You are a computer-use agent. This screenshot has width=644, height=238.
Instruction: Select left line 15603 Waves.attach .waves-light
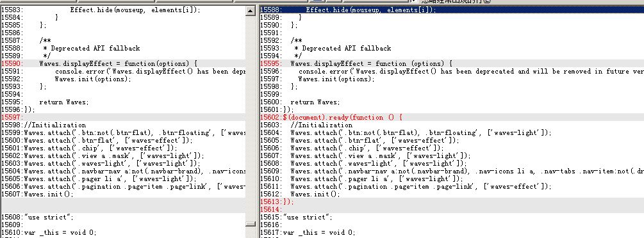point(123,164)
